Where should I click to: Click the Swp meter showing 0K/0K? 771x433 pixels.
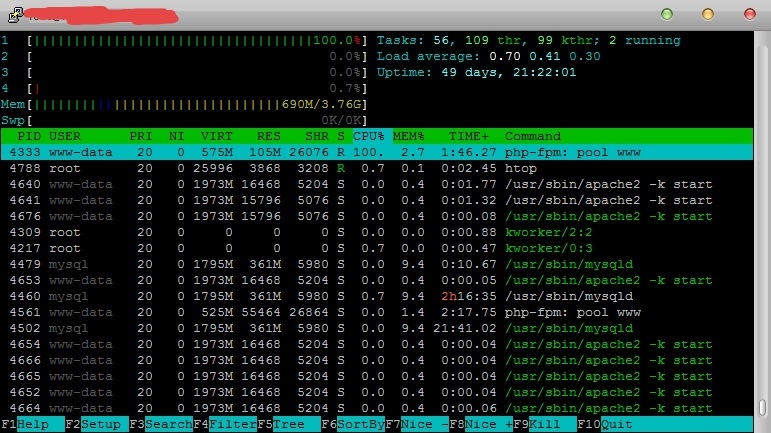click(184, 120)
